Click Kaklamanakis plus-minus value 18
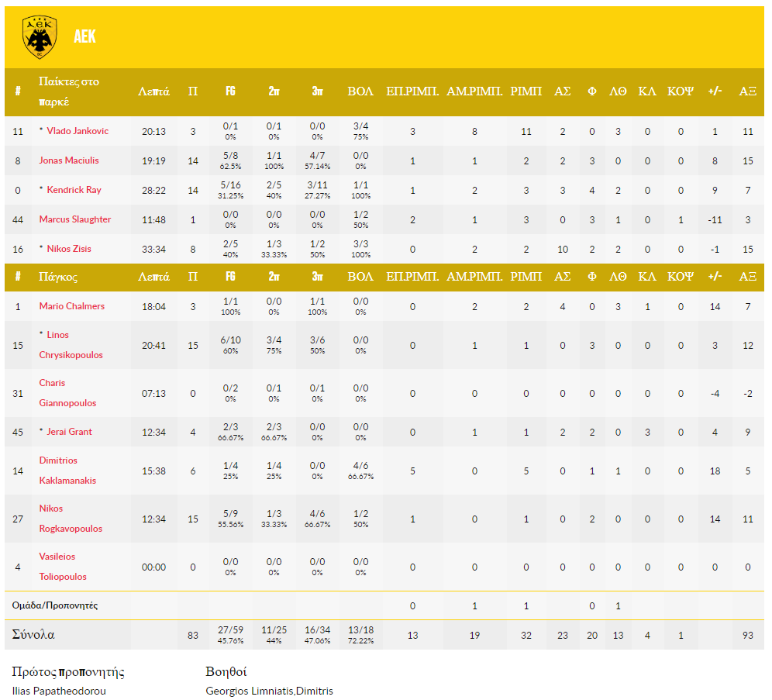This screenshot has height=700, width=772. pyautogui.click(x=715, y=471)
